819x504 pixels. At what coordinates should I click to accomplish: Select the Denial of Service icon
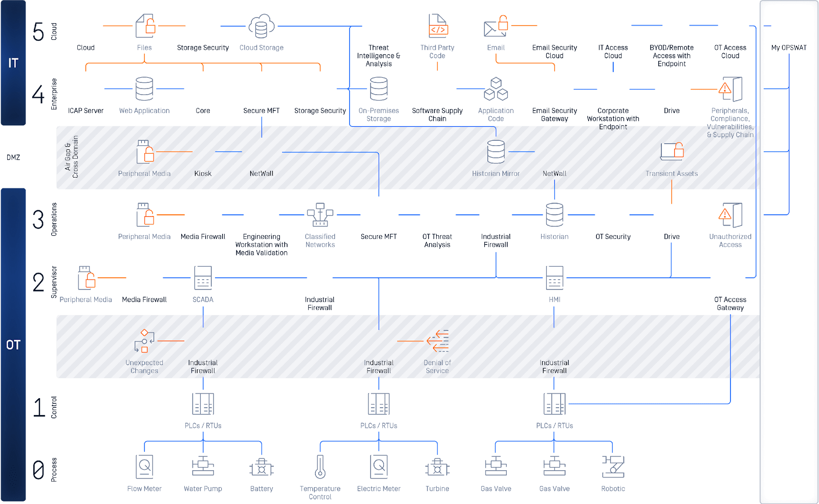[x=438, y=341]
